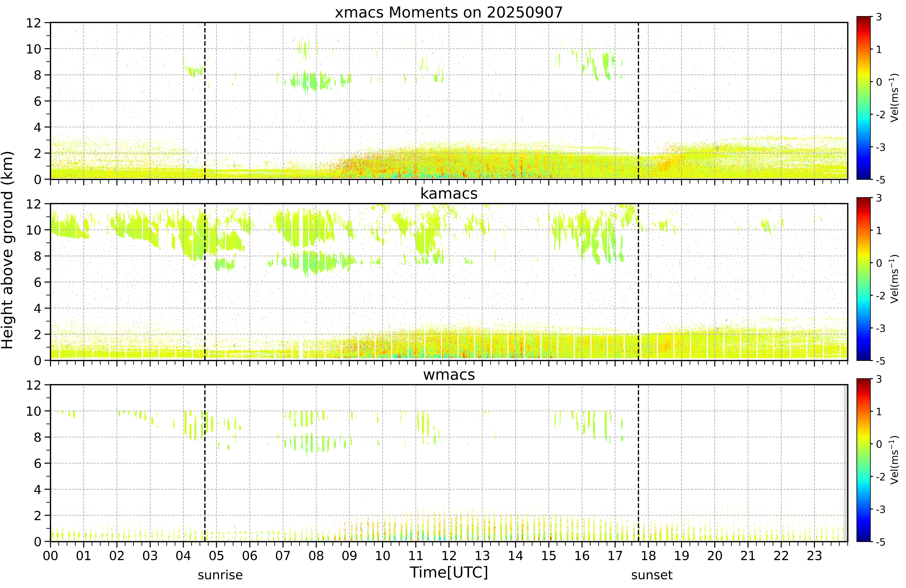
Task: Click the xmacs cloud patch near 08 UTC
Action: coord(310,81)
